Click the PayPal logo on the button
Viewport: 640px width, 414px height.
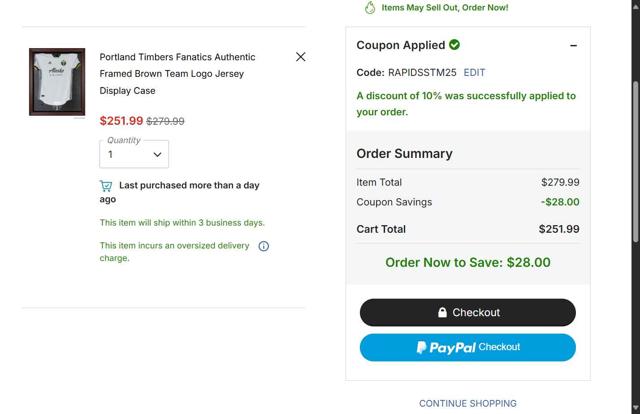[446, 348]
